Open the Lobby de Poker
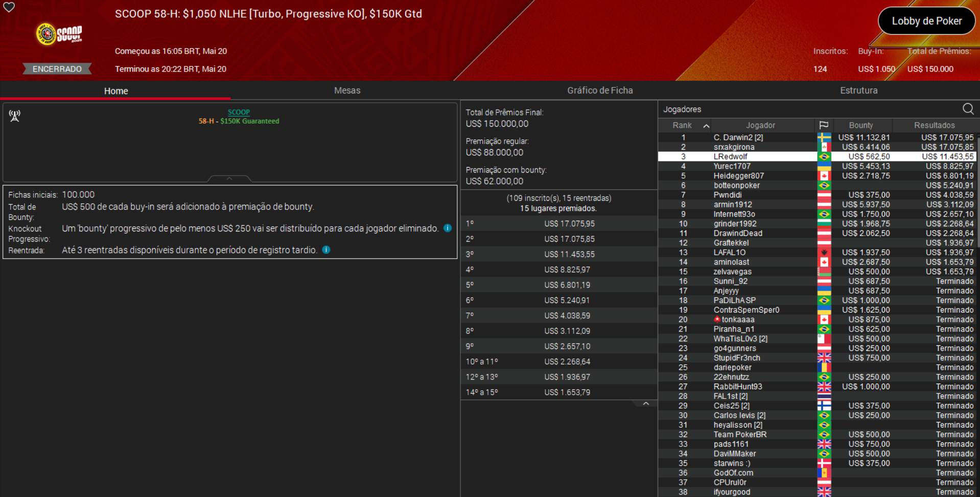Image resolution: width=980 pixels, height=497 pixels. point(926,21)
